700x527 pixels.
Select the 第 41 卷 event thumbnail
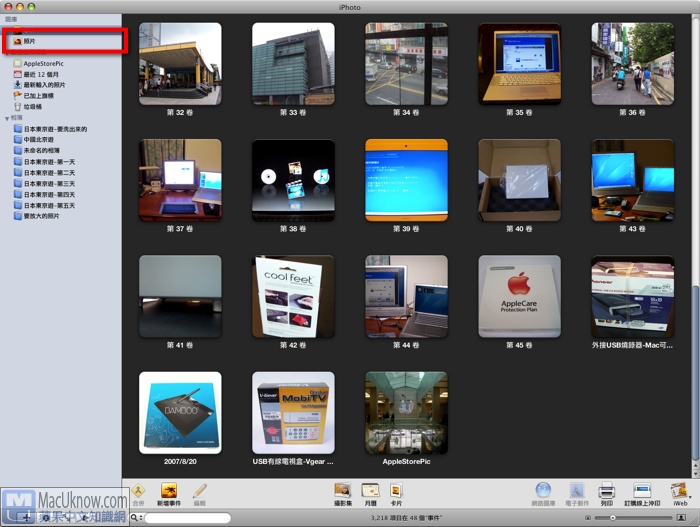(x=180, y=297)
